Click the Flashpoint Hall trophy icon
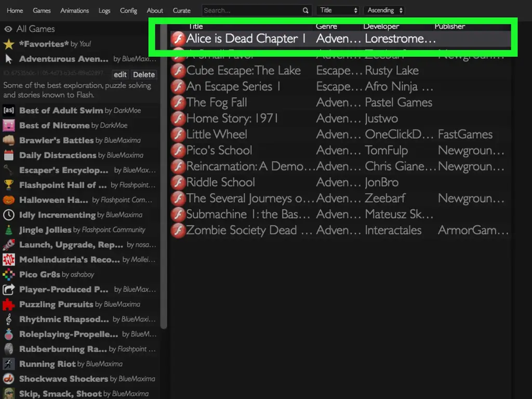This screenshot has width=532, height=399. (9, 185)
